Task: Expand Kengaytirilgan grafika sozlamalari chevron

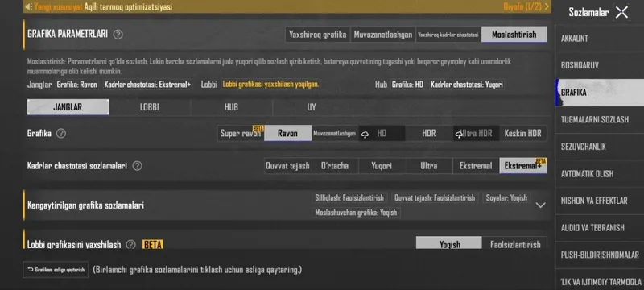Action: (540, 205)
